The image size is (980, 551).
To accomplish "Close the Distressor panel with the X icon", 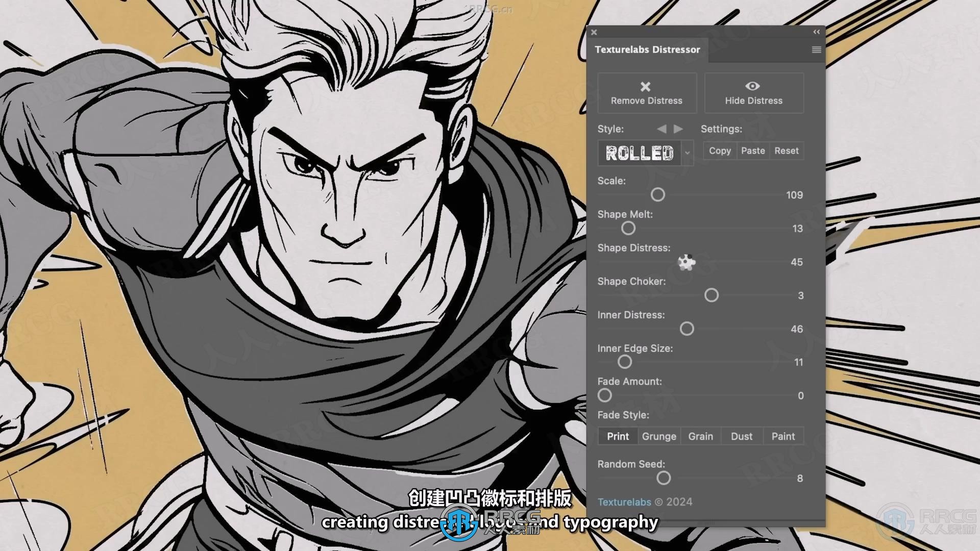I will click(594, 32).
